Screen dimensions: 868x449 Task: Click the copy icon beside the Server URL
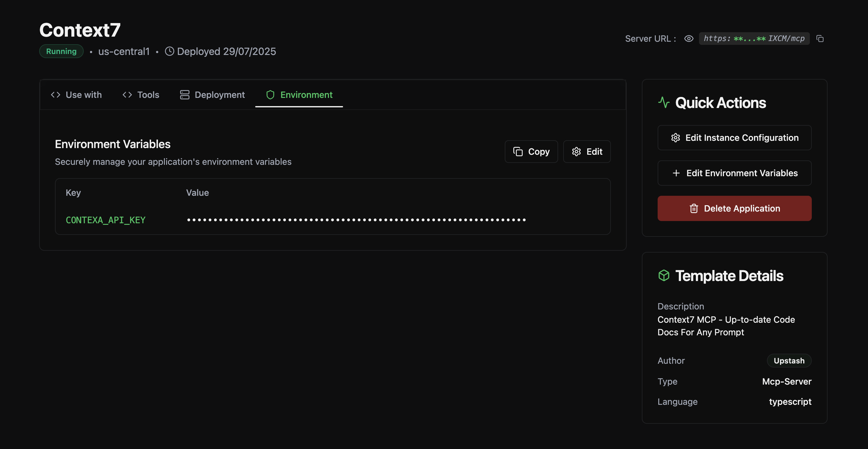(820, 39)
